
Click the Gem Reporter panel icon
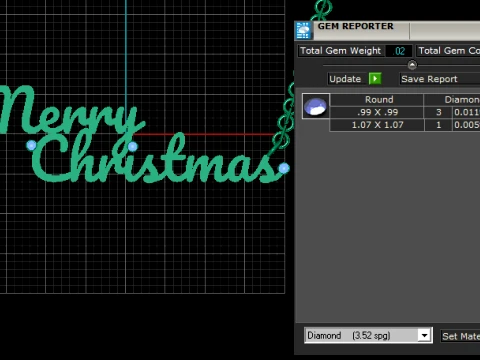click(x=303, y=31)
